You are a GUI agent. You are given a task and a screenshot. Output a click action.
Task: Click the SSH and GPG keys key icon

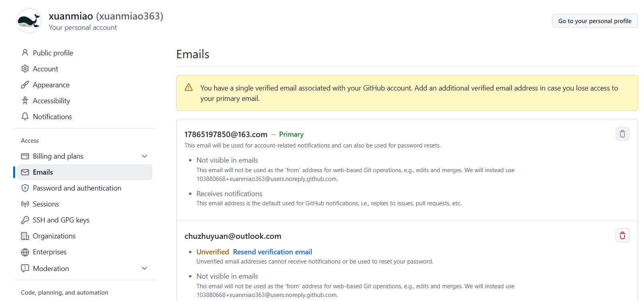[x=25, y=220]
